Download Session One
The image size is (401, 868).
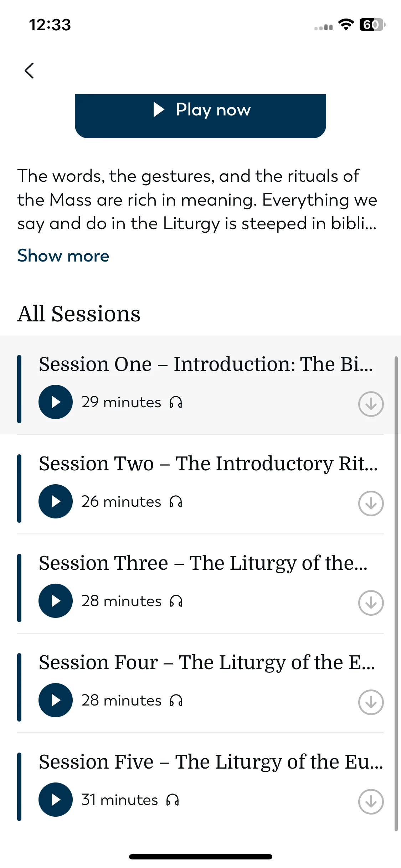click(x=371, y=404)
